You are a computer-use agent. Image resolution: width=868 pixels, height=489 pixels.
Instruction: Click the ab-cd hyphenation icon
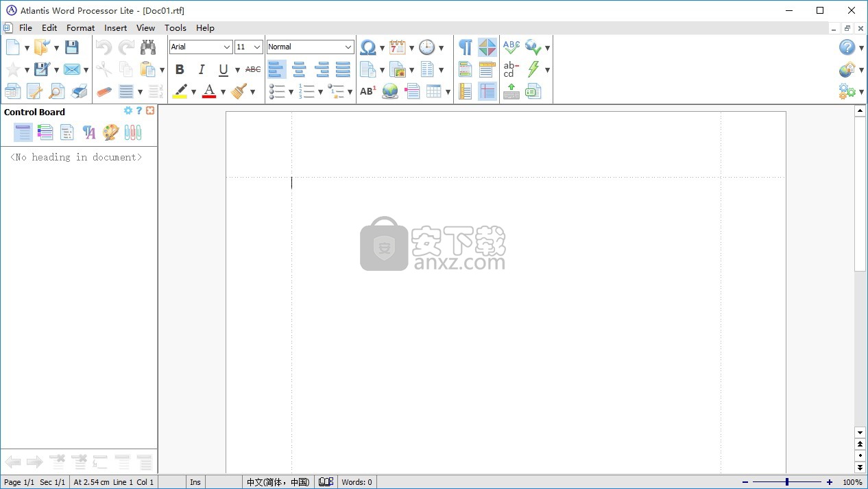point(511,69)
